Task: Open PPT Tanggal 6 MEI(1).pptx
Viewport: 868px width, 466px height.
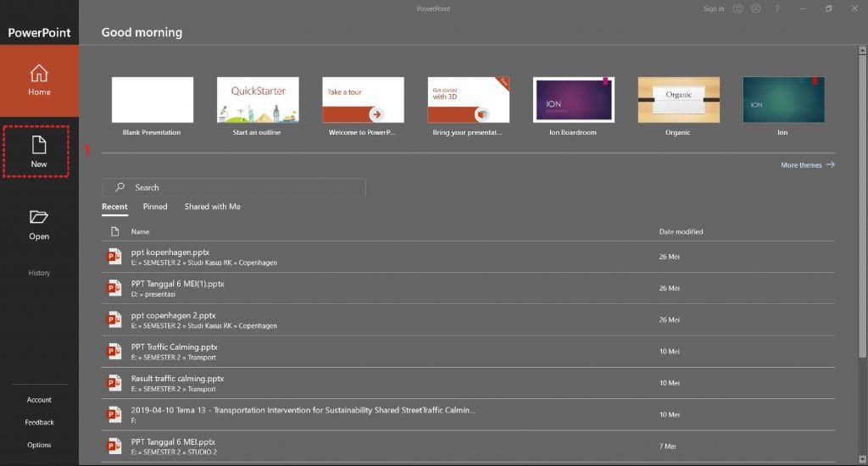Action: click(x=468, y=288)
